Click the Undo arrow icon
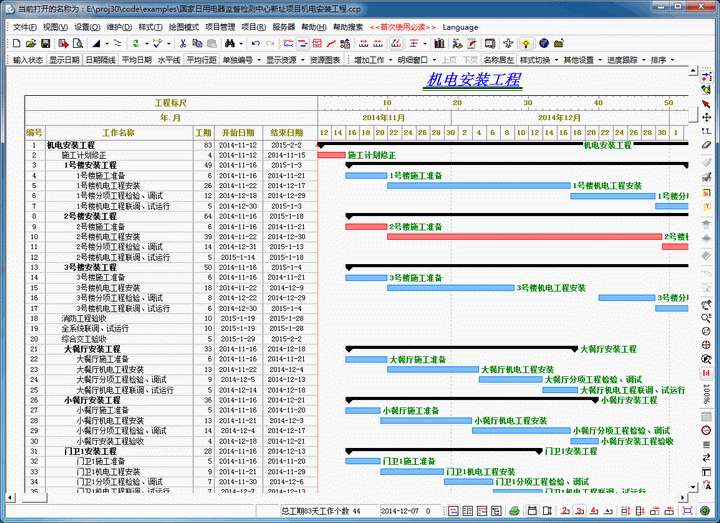 [256, 44]
